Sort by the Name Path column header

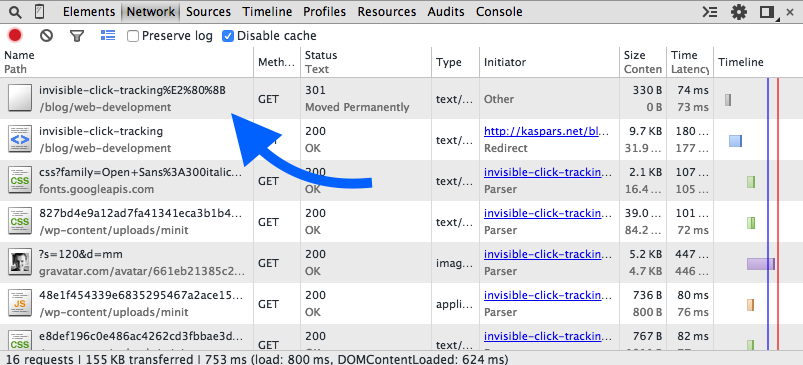(x=126, y=62)
